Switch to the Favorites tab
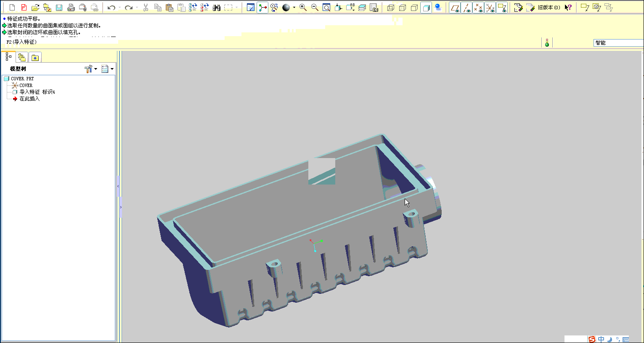 pos(35,57)
